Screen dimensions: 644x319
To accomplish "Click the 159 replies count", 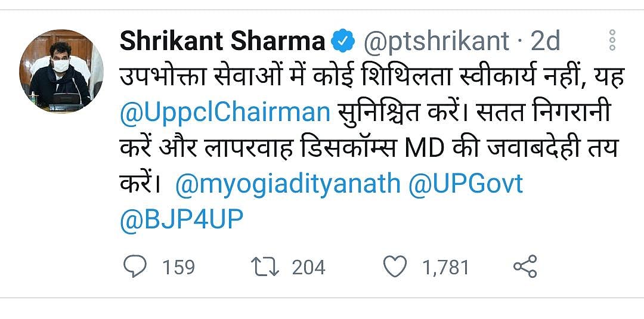I will pos(178,267).
